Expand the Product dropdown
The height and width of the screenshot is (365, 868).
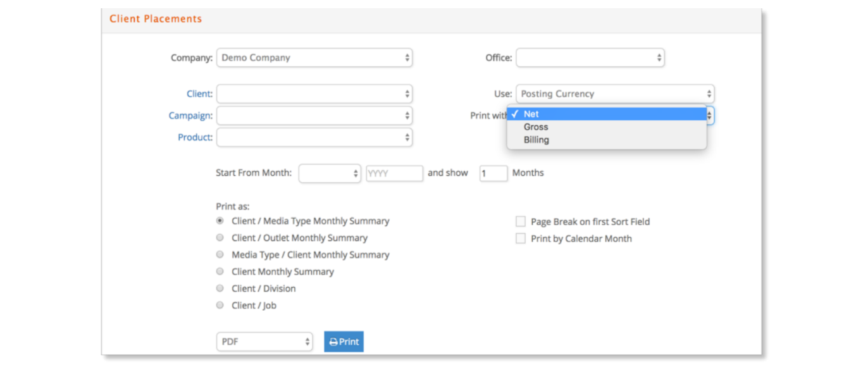(x=314, y=137)
